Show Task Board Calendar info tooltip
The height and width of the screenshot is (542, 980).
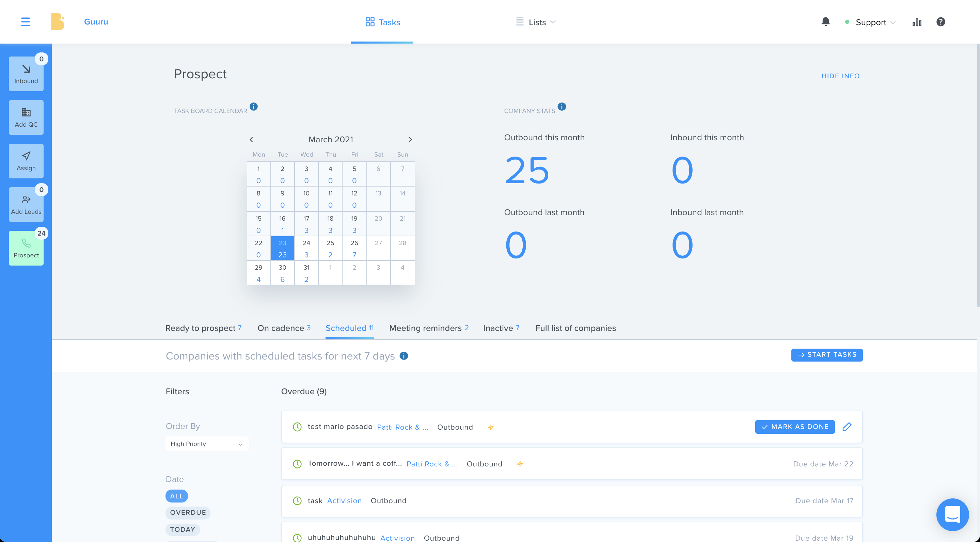pos(254,107)
